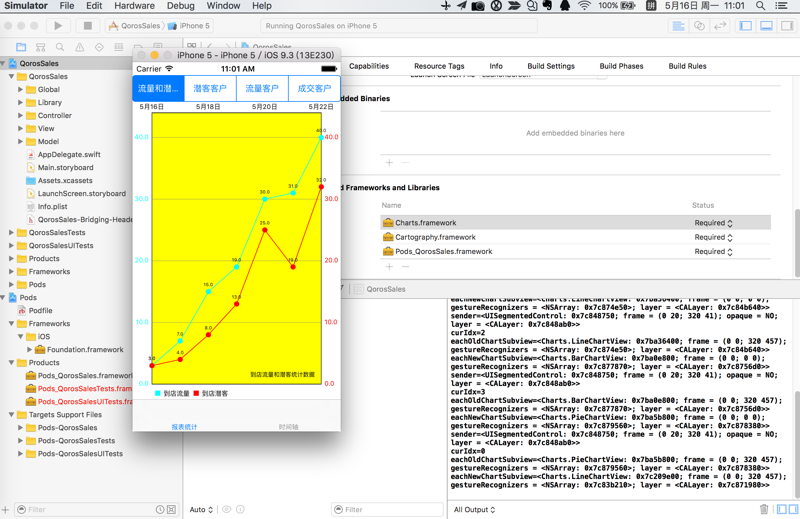Open the Find navigator magnifier icon

60,47
